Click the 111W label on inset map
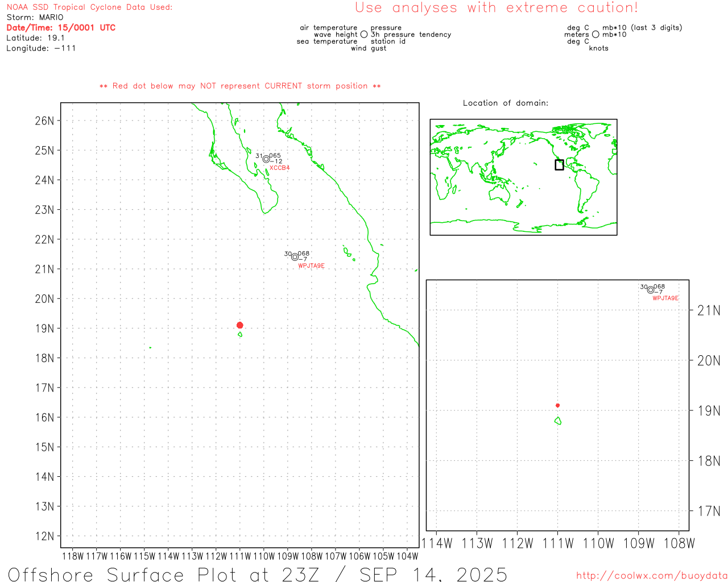Screen dimensions: 728x582 tap(558, 543)
